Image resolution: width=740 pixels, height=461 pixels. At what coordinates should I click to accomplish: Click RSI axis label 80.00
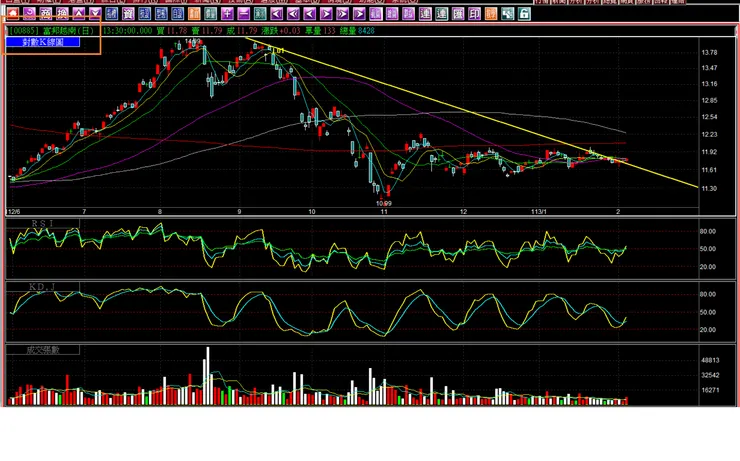click(x=708, y=231)
